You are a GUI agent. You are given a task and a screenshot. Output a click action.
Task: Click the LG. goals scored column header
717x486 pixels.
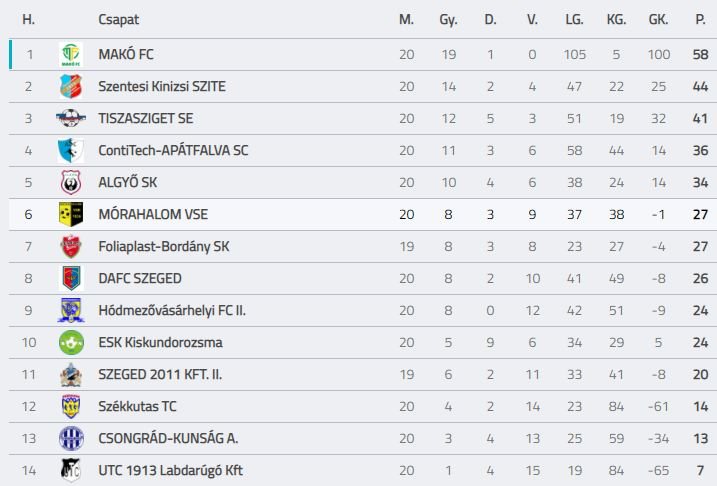point(574,20)
